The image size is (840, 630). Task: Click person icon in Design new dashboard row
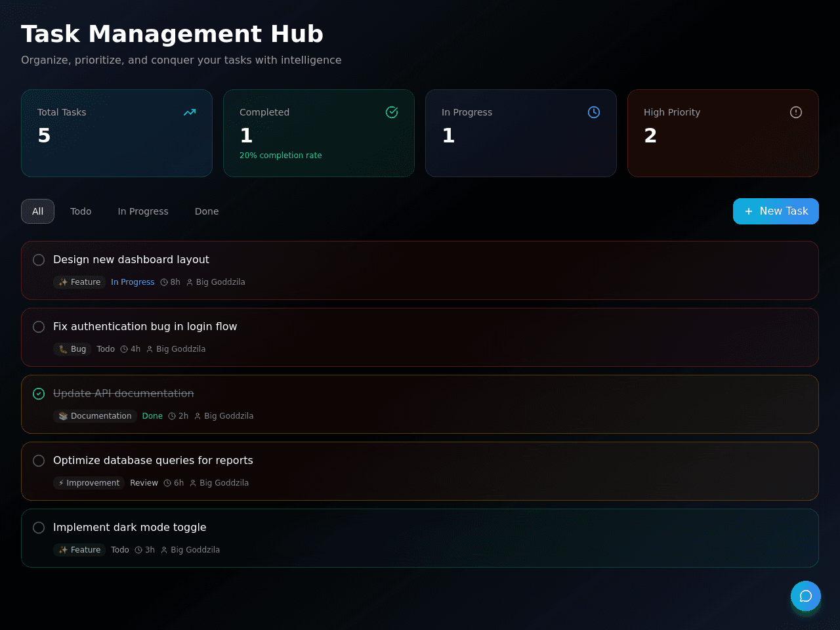pyautogui.click(x=190, y=282)
